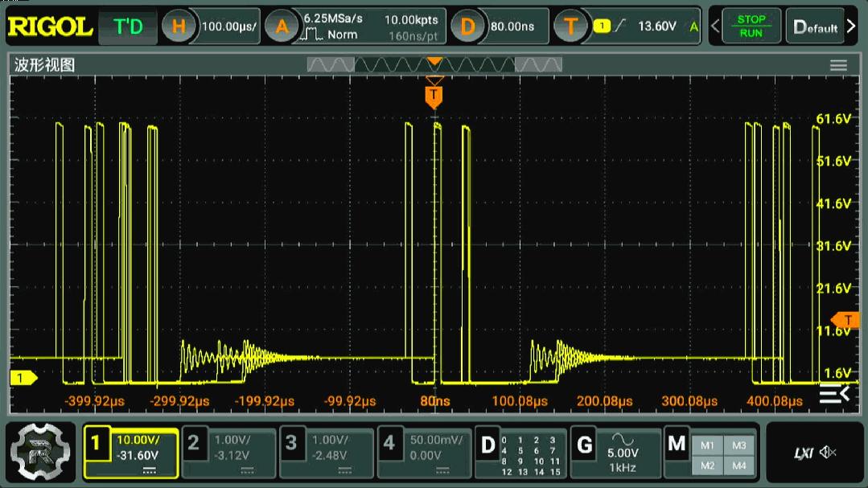Open the trigger T settings icon
This screenshot has height=488, width=868.
pos(571,27)
